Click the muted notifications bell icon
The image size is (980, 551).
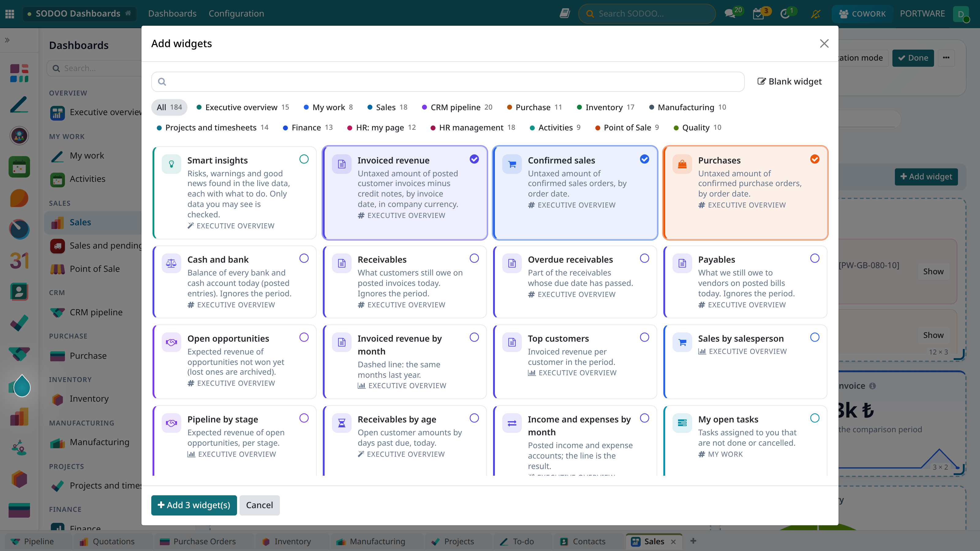pos(815,14)
